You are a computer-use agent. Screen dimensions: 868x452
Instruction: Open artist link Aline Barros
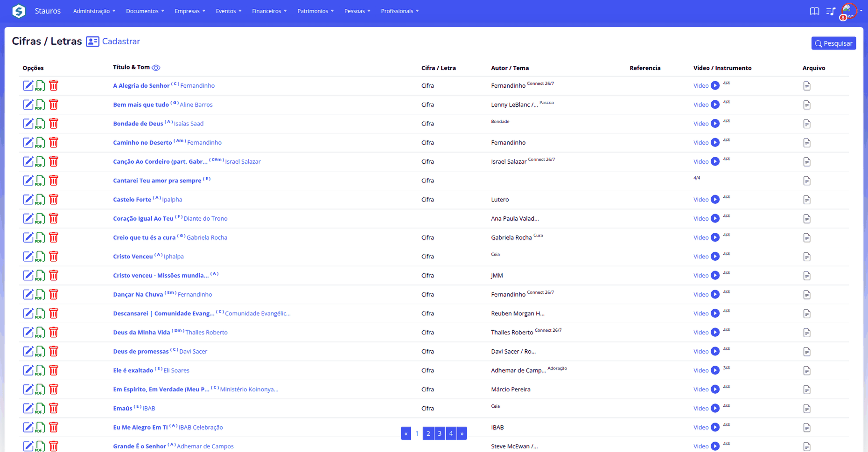(x=196, y=104)
